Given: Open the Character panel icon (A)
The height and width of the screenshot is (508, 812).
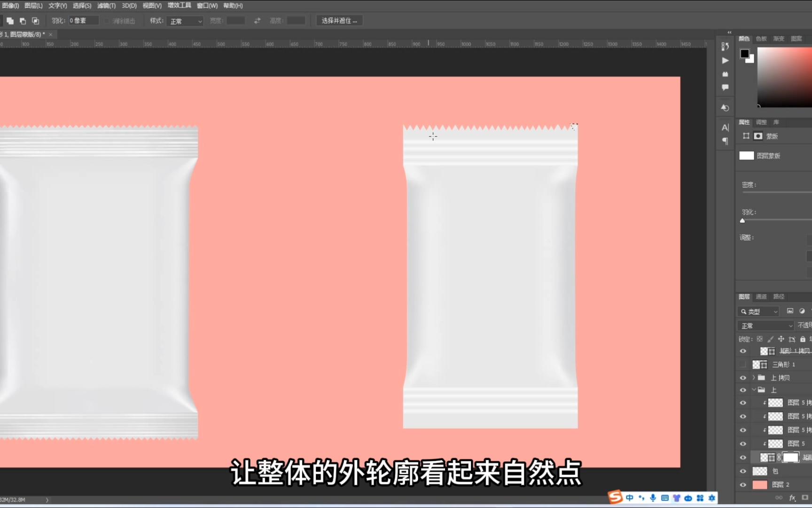Looking at the screenshot, I should 725,127.
